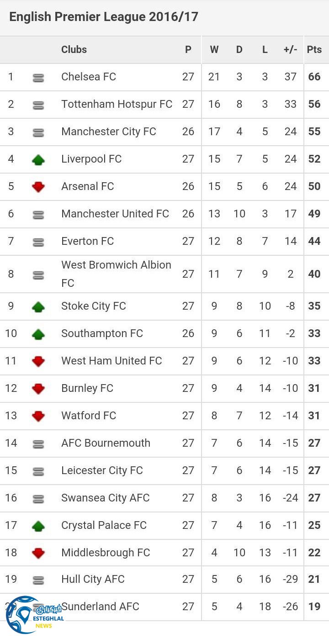Click unchanged position icon beside Chelsea FC
Viewport: 329px width, 644px height.
[38, 78]
